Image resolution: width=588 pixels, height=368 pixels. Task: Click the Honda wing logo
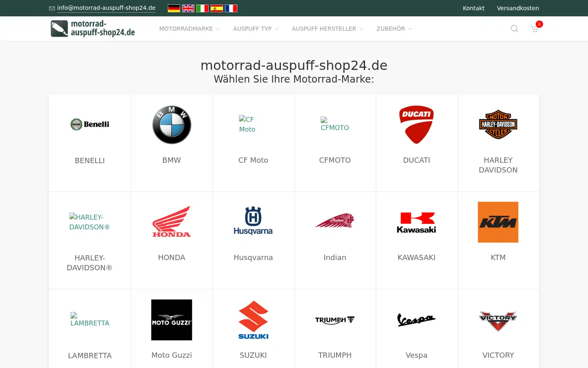171,222
